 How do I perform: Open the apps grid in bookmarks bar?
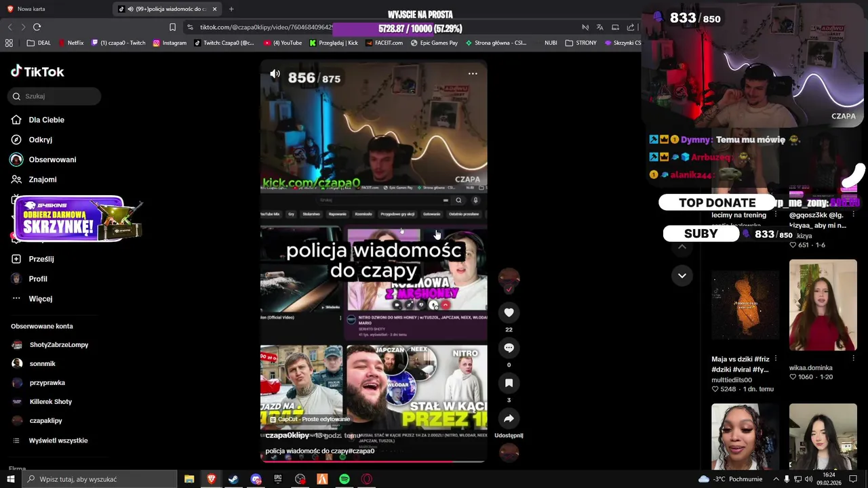(x=9, y=43)
